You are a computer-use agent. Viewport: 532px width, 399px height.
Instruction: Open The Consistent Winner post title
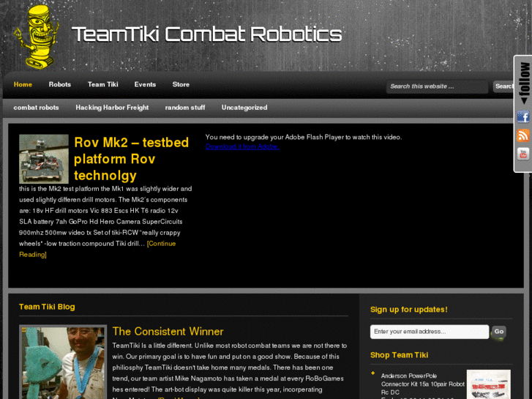click(x=168, y=332)
